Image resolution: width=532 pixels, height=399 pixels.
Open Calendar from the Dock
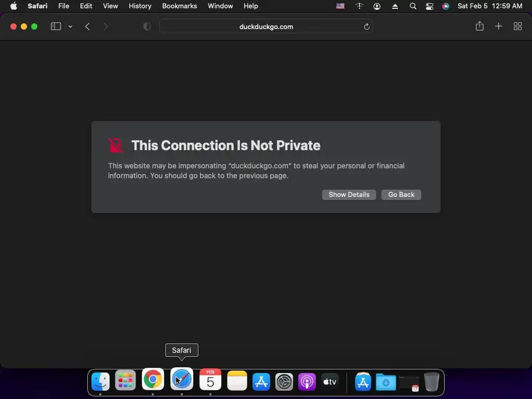click(x=210, y=380)
